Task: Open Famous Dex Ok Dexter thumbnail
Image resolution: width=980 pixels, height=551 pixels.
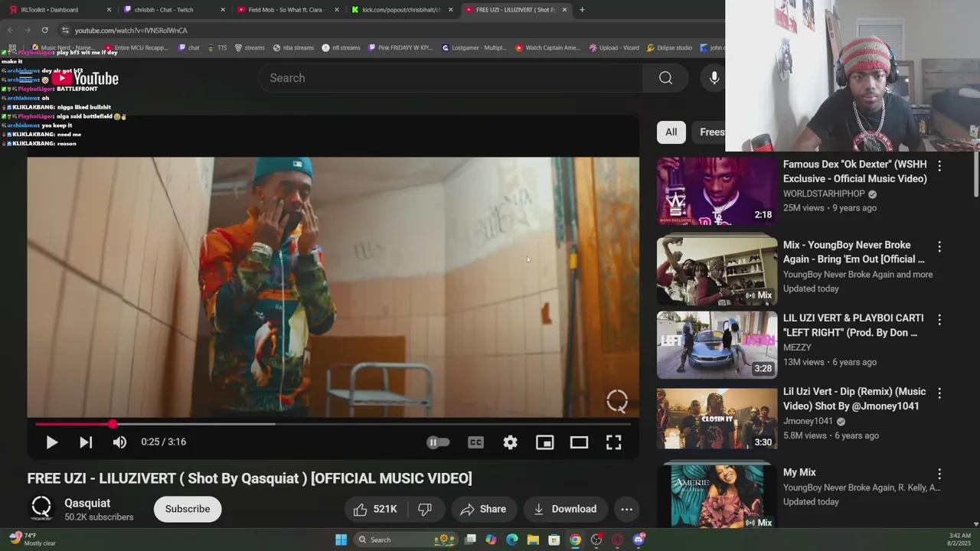Action: (717, 191)
